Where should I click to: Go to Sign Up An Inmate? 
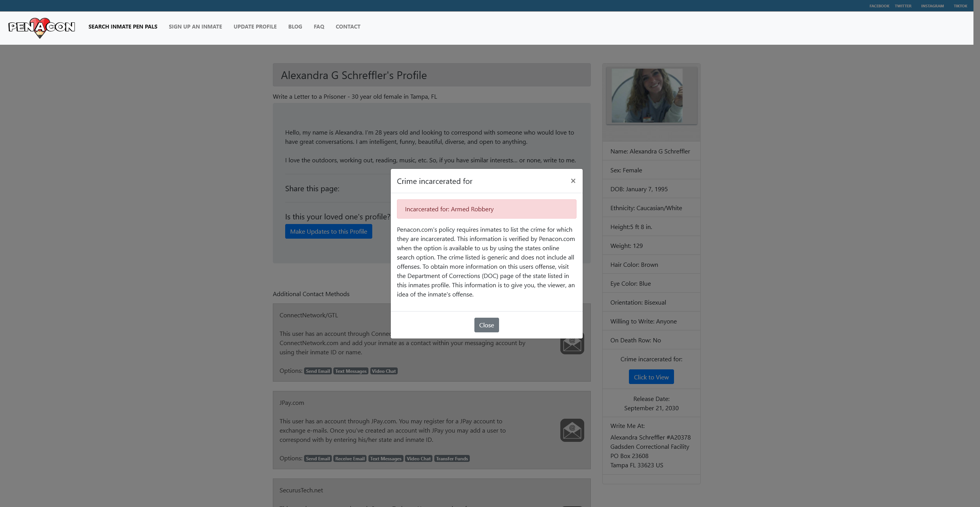(x=195, y=27)
